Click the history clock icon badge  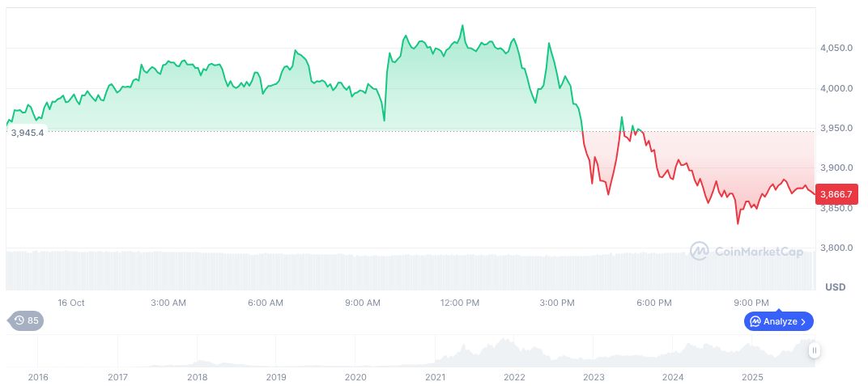tap(19, 320)
